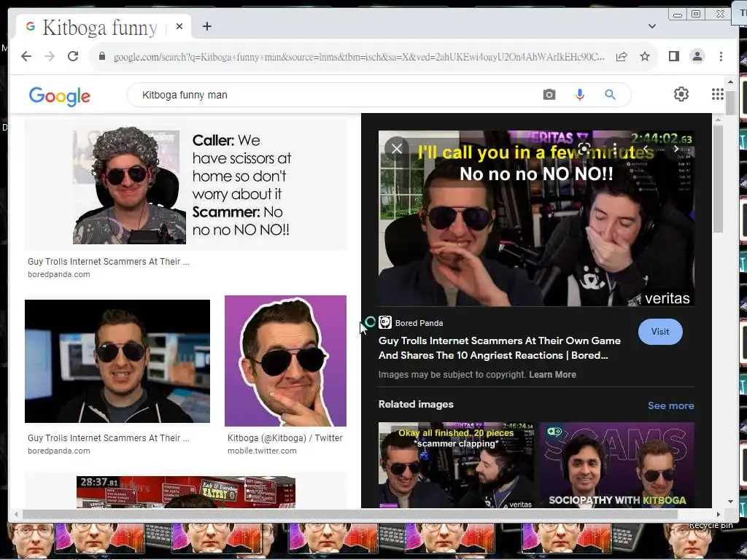Open the site info lock icon
The height and width of the screenshot is (560, 747).
(x=102, y=56)
